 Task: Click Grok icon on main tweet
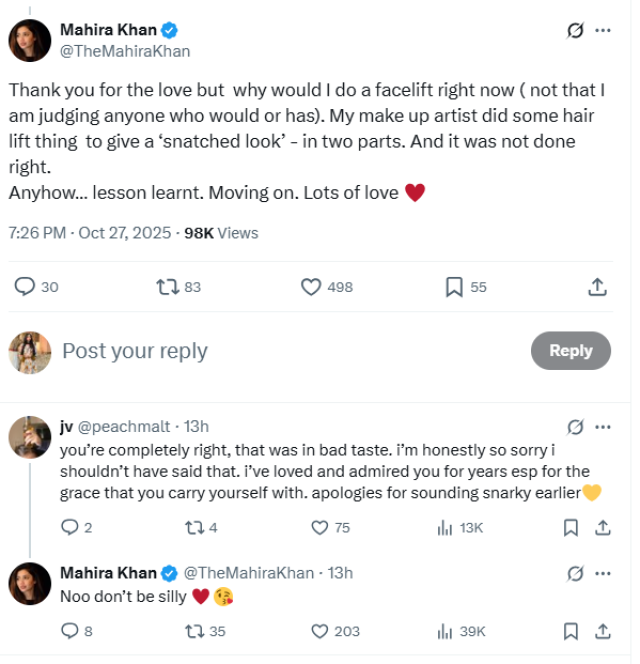pyautogui.click(x=575, y=30)
